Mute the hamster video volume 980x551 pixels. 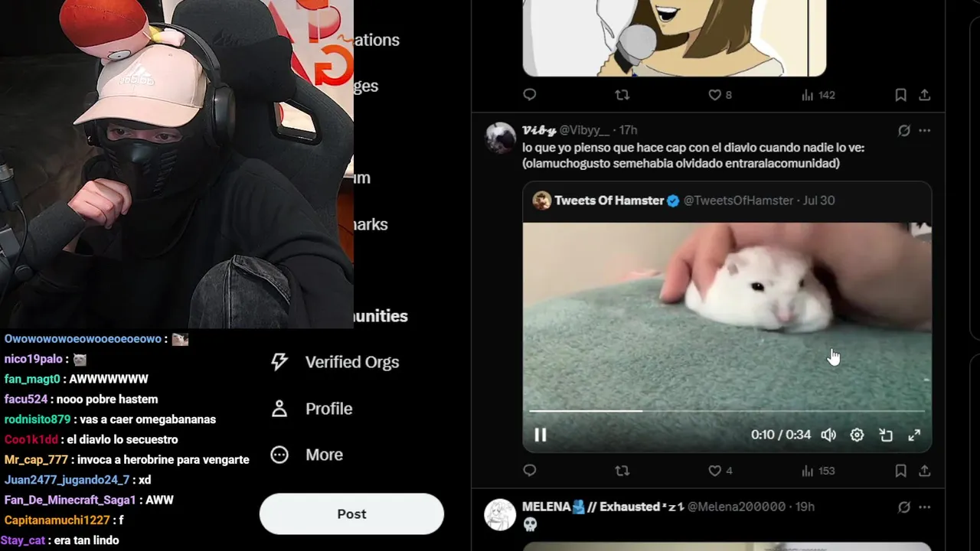pos(828,435)
